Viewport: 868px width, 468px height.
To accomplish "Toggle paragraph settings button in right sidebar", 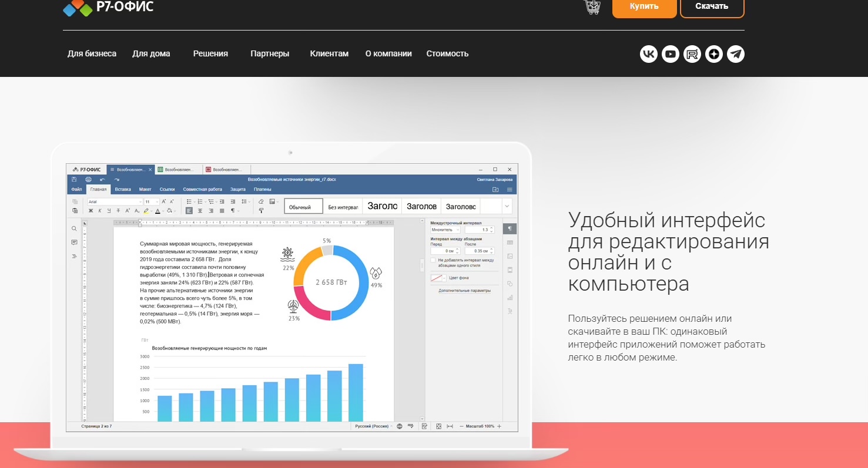I will tap(510, 228).
